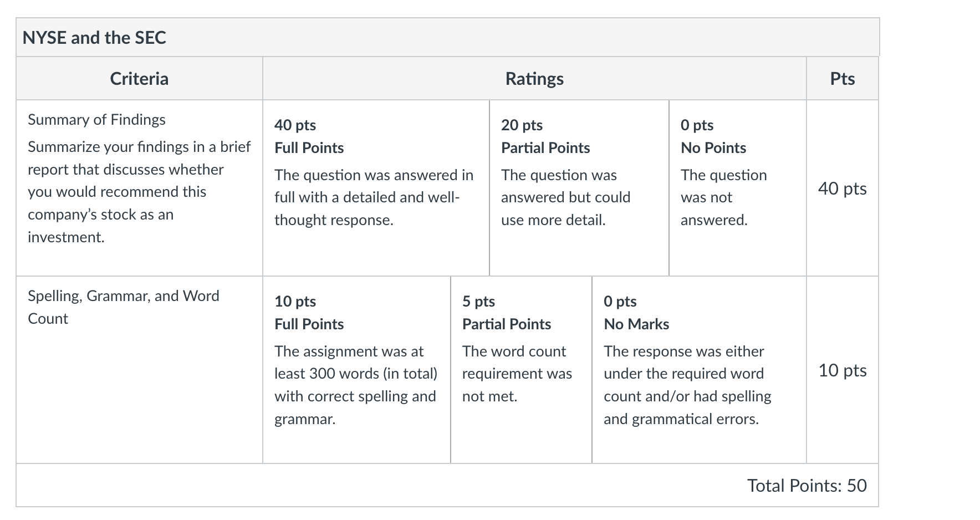This screenshot has height=520, width=980.
Task: Click the NYSE and the SEC rubric title
Action: tap(94, 38)
